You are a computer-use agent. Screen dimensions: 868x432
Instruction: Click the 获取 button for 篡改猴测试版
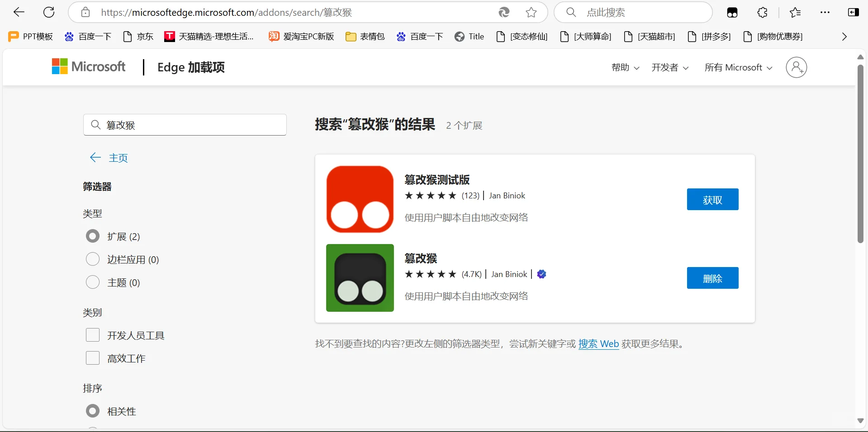click(x=712, y=199)
